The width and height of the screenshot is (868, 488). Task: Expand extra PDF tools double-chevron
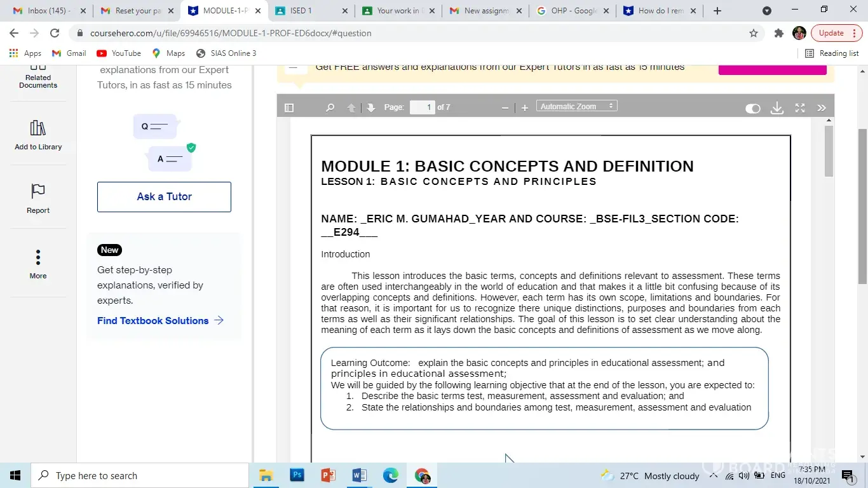(821, 108)
